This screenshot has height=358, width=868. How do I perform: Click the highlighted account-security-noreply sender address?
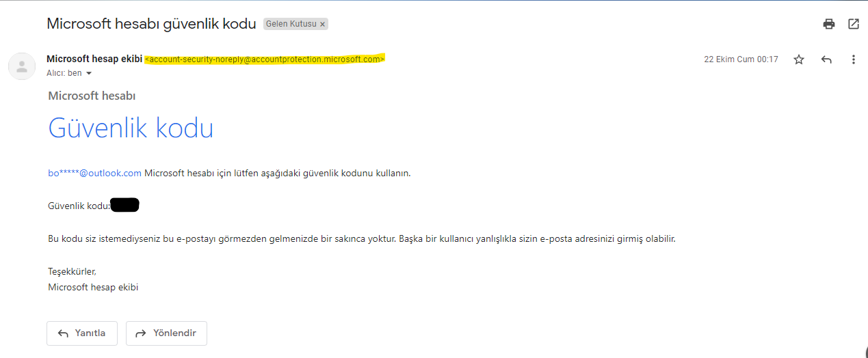[265, 59]
